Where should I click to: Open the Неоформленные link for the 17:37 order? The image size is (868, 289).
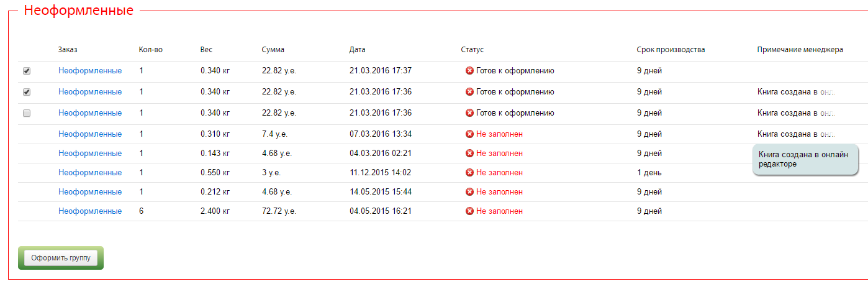pos(90,71)
